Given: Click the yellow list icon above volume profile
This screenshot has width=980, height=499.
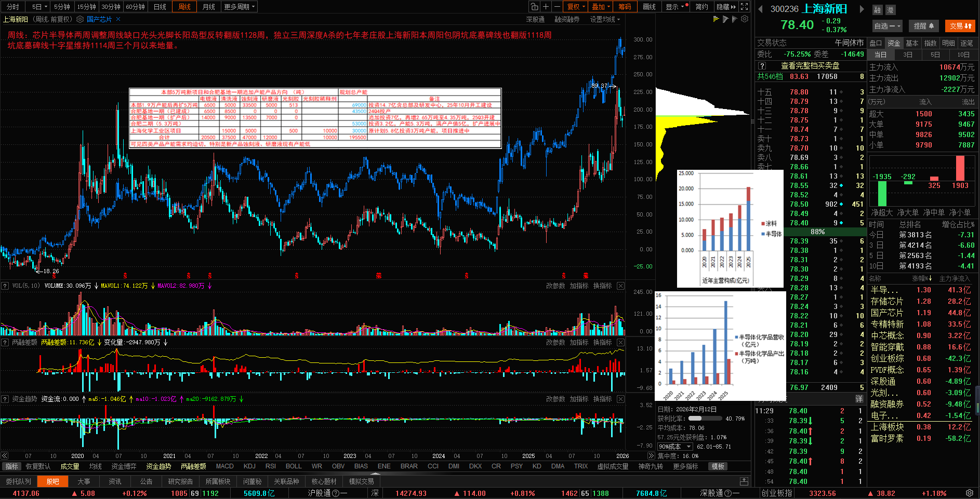Looking at the screenshot, I should tap(716, 19).
